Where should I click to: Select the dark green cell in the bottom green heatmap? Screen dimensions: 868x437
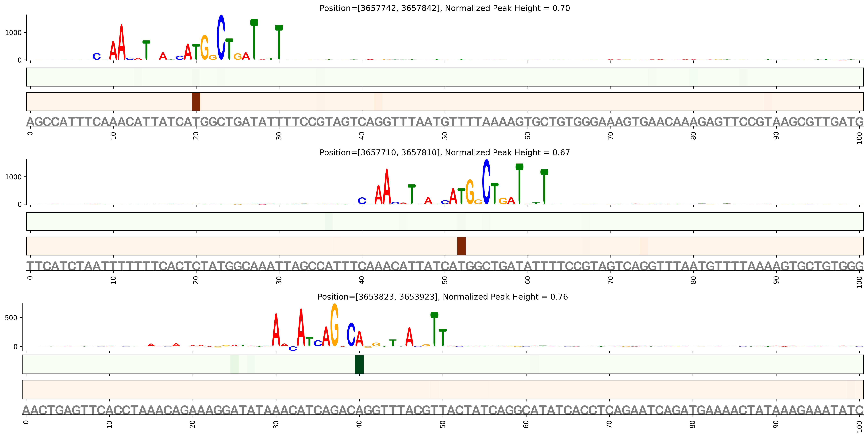coord(359,364)
